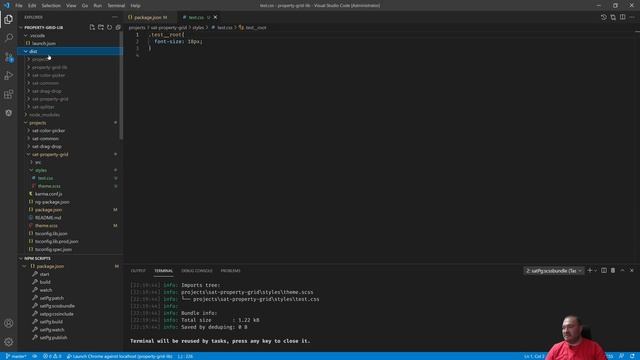Run the satPg:scssbundle npm script
This screenshot has height=360, width=640.
(x=57, y=306)
